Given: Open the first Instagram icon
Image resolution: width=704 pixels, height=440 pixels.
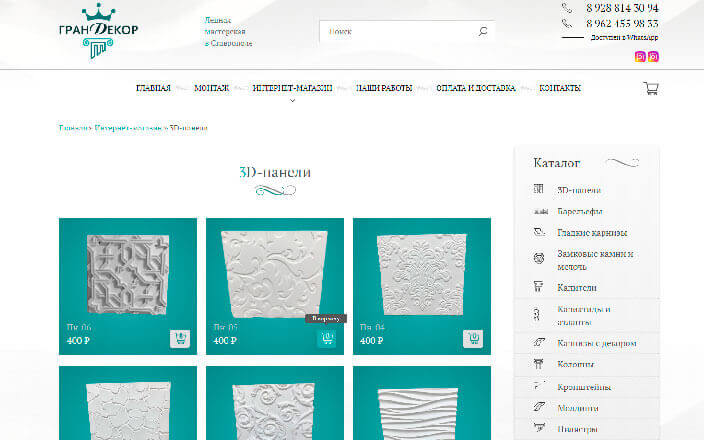Looking at the screenshot, I should [640, 57].
